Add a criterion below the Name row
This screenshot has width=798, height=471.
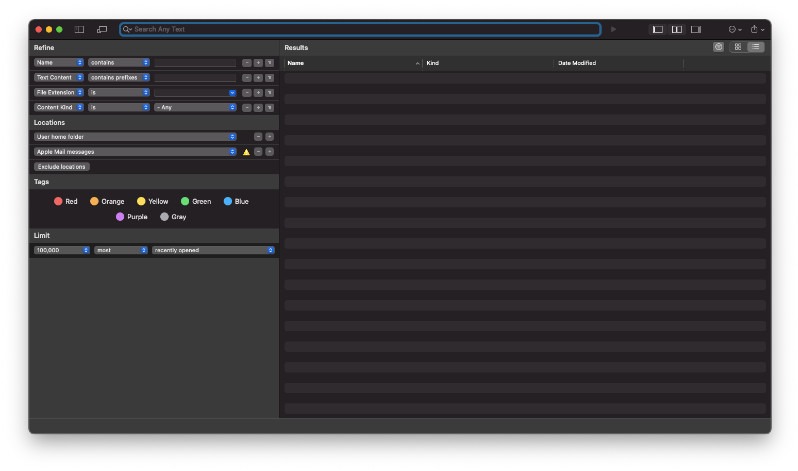pos(258,63)
